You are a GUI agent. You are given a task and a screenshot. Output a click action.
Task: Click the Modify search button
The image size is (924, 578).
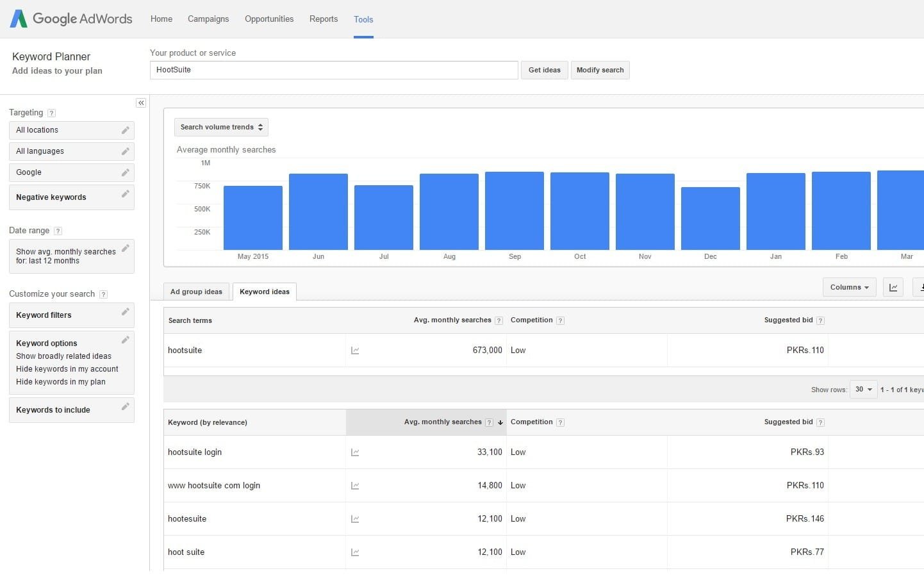tap(600, 70)
